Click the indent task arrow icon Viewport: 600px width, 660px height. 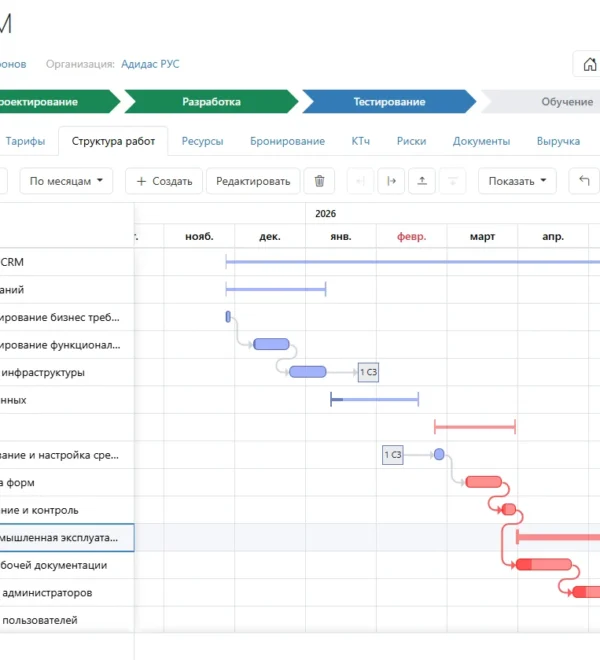pyautogui.click(x=391, y=181)
